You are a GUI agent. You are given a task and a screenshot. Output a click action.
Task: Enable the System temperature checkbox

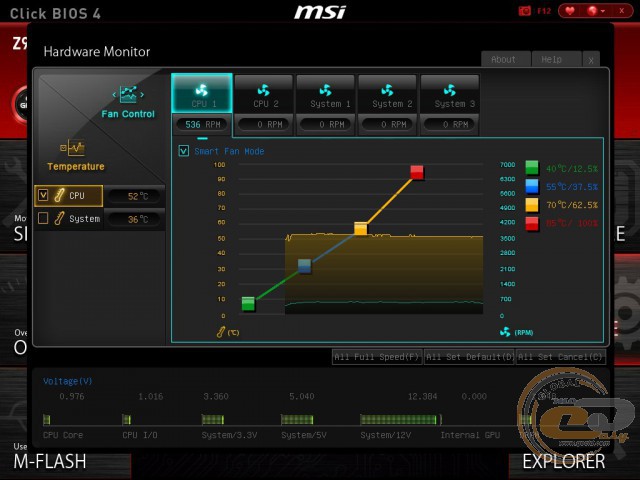(43, 218)
